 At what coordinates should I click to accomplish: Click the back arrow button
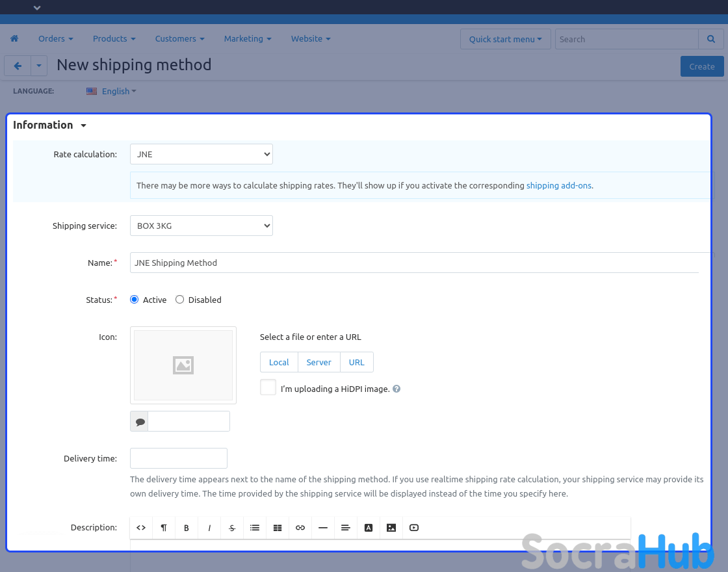(18, 66)
